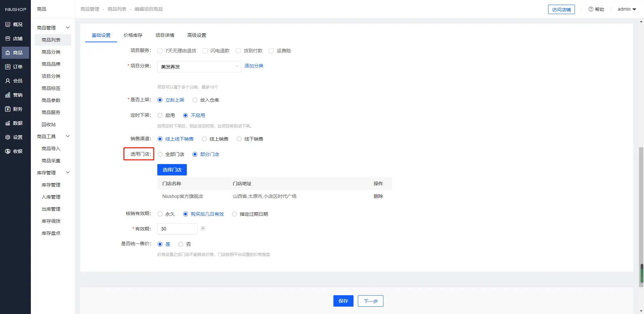Open the 店铺 shop sidebar icon
Viewport: 644px width, 314px height.
point(8,39)
